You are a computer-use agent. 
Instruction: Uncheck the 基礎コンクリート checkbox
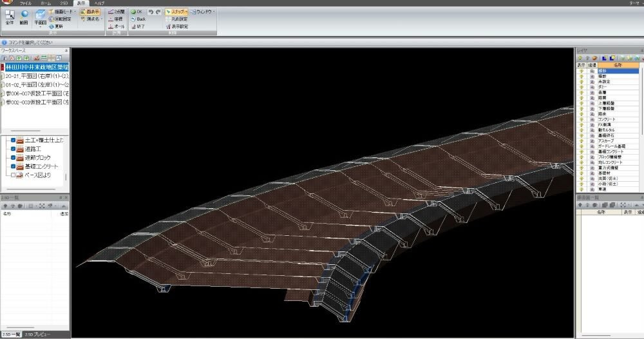coord(13,166)
